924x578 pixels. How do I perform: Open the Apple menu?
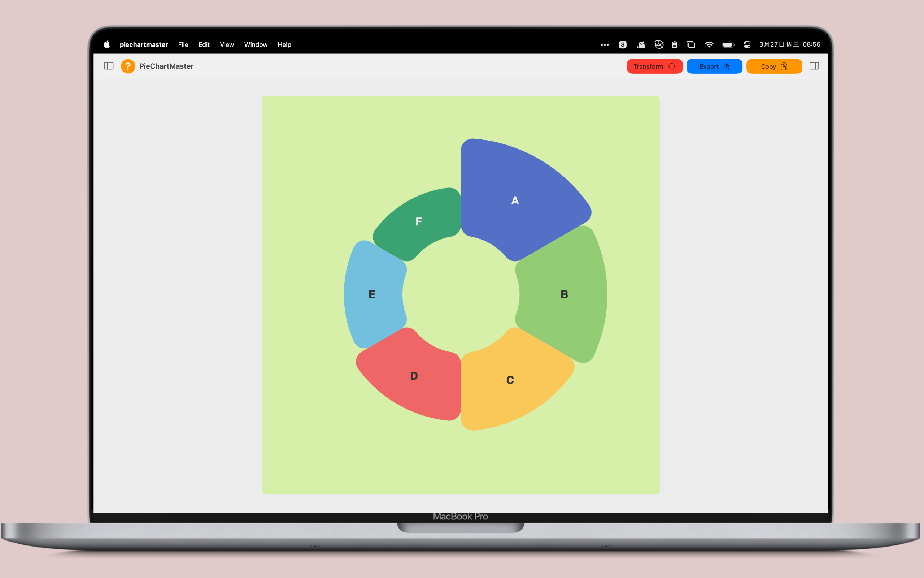click(107, 44)
